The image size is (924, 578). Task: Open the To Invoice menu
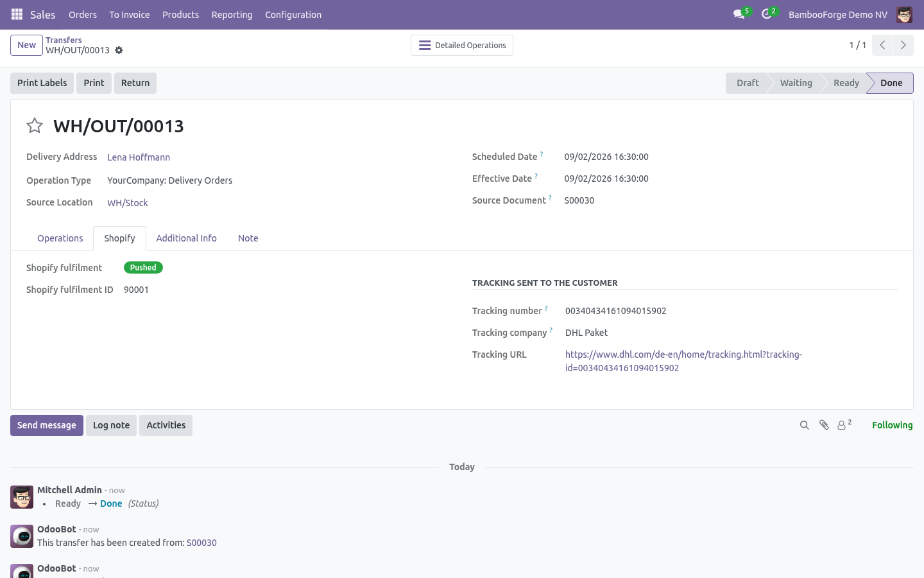[x=130, y=14]
